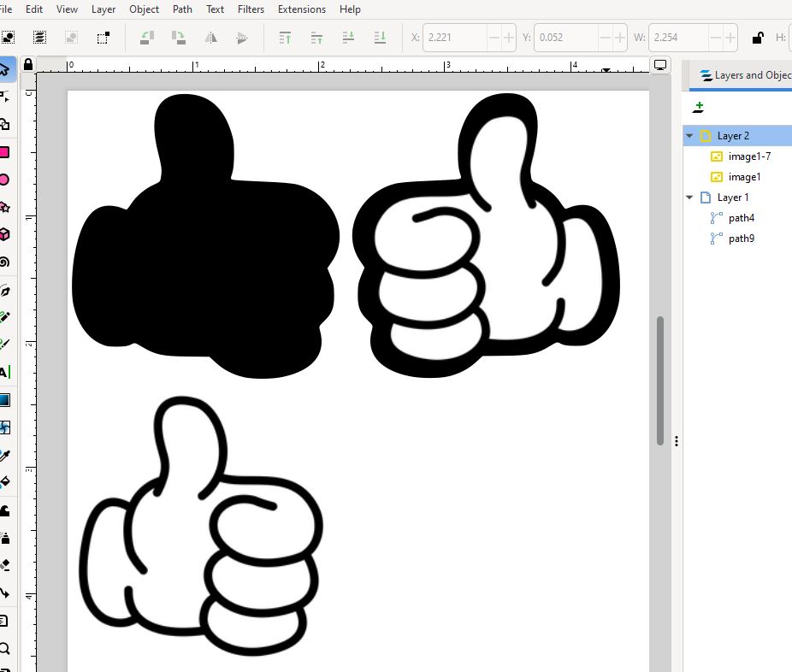Toggle the width/height lock ratio

pyautogui.click(x=757, y=38)
